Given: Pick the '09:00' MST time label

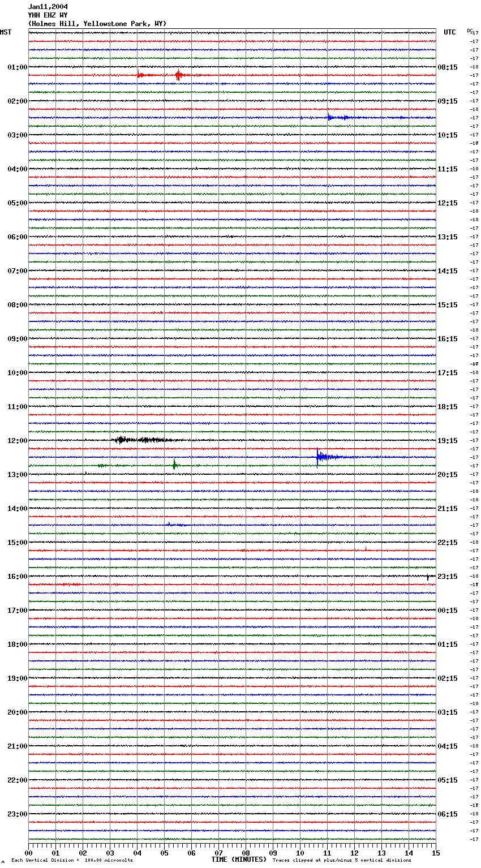Looking at the screenshot, I should (18, 339).
